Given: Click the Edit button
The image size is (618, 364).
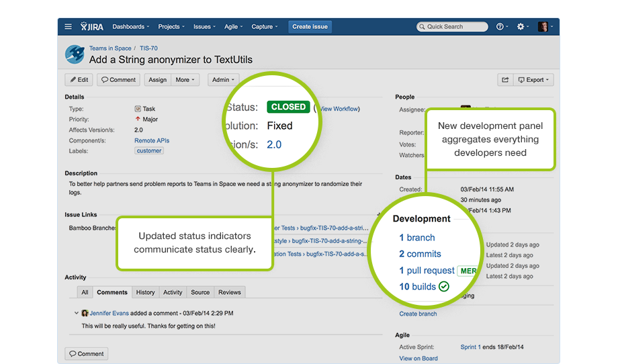Looking at the screenshot, I should tap(79, 79).
